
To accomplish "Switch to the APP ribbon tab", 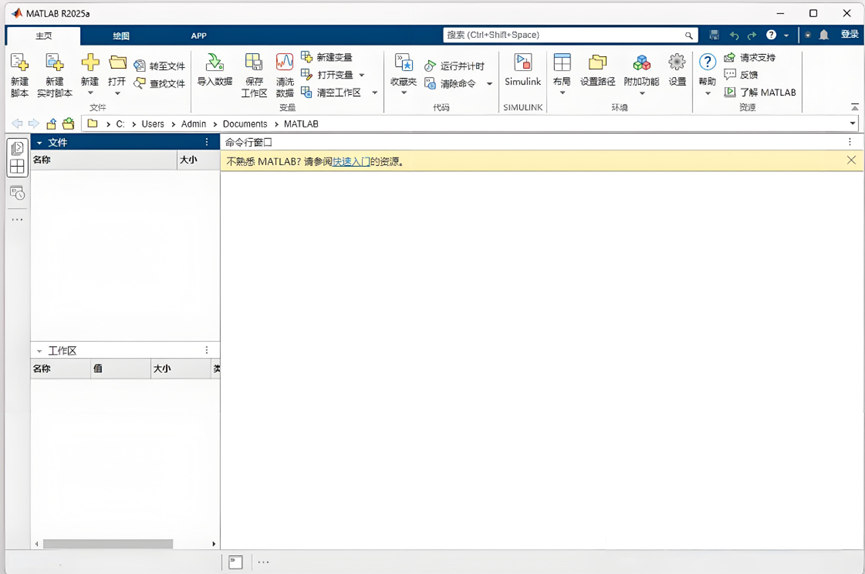I will tap(199, 36).
